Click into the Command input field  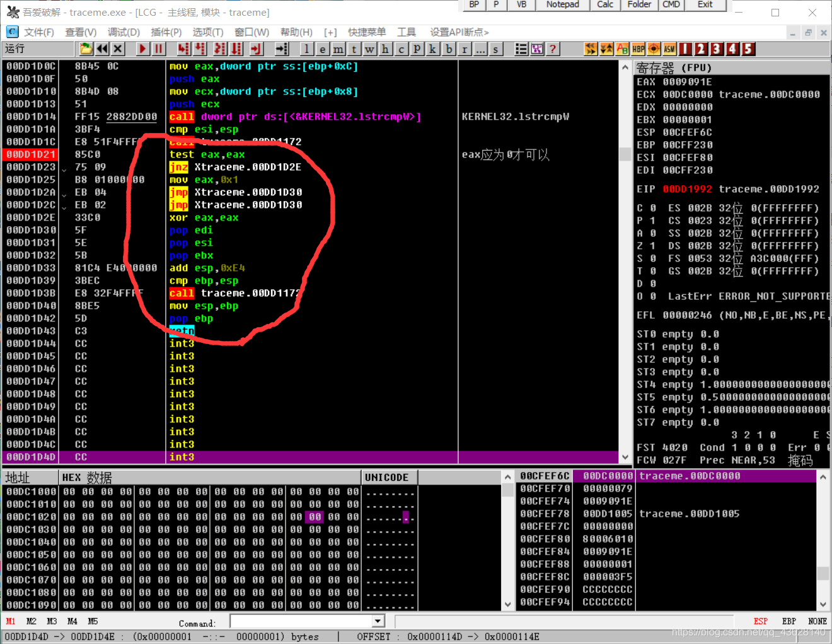301,621
